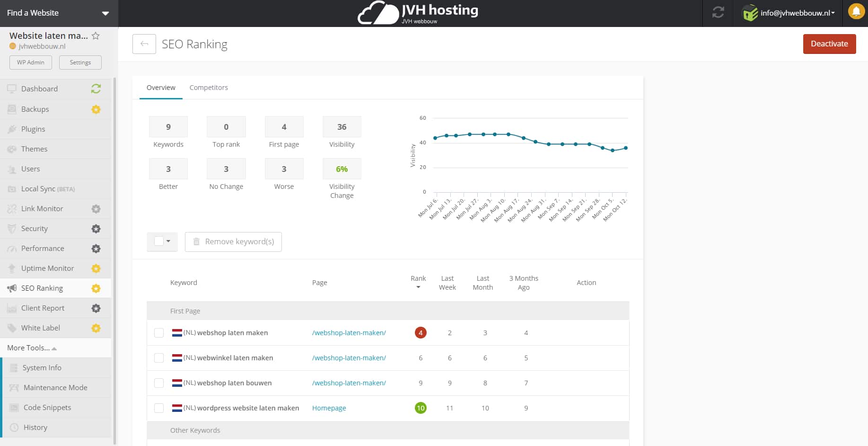Click the Visibility tile showing 36
The width and height of the screenshot is (868, 446).
point(342,127)
